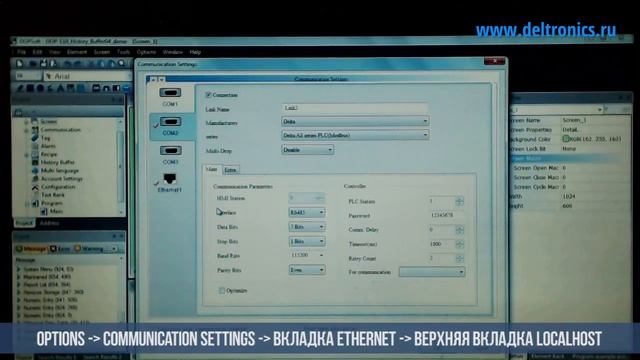Open the For communication dropdown
640x360 pixels.
pyautogui.click(x=432, y=272)
